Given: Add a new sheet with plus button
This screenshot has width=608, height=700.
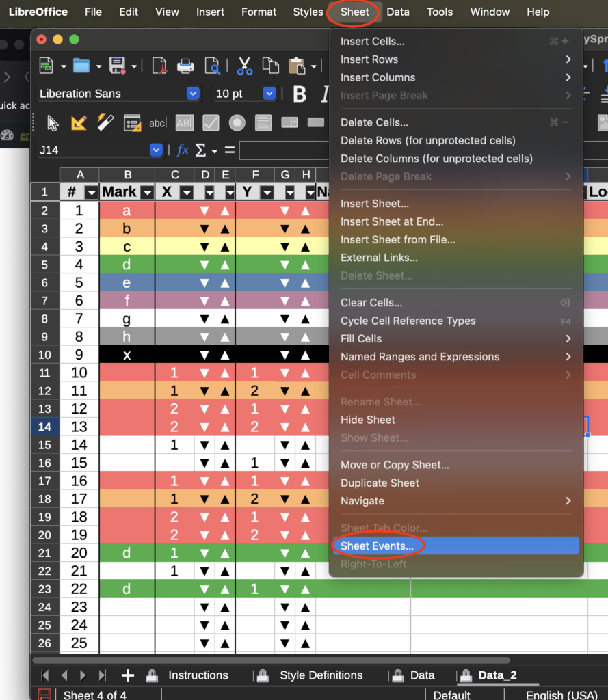Looking at the screenshot, I should point(127,675).
